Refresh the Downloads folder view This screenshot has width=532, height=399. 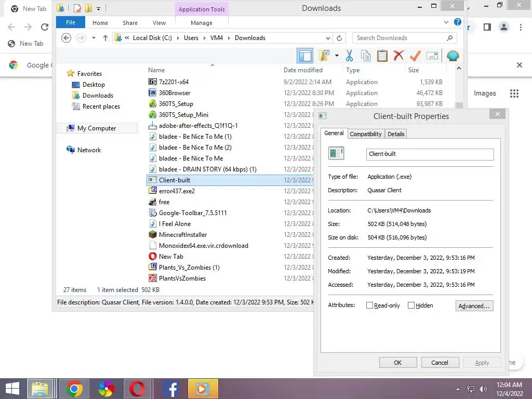339,38
